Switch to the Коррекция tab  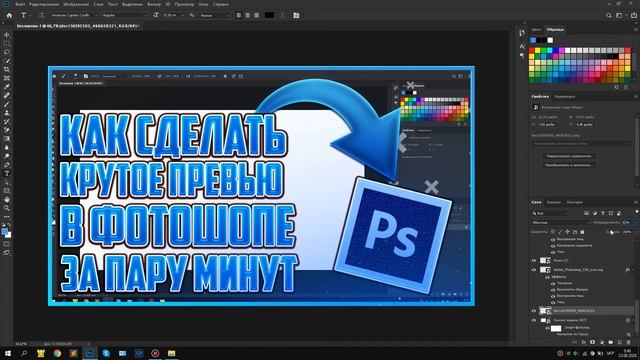click(x=565, y=96)
